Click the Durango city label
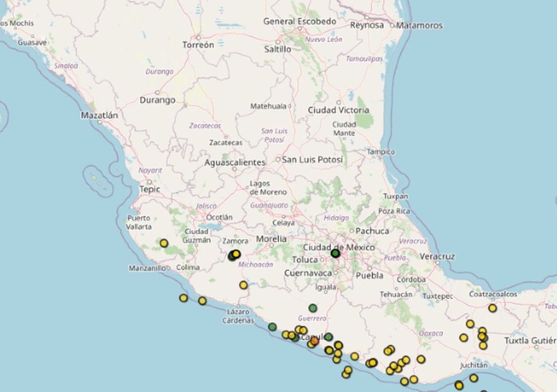The image size is (557, 392). coord(158,100)
